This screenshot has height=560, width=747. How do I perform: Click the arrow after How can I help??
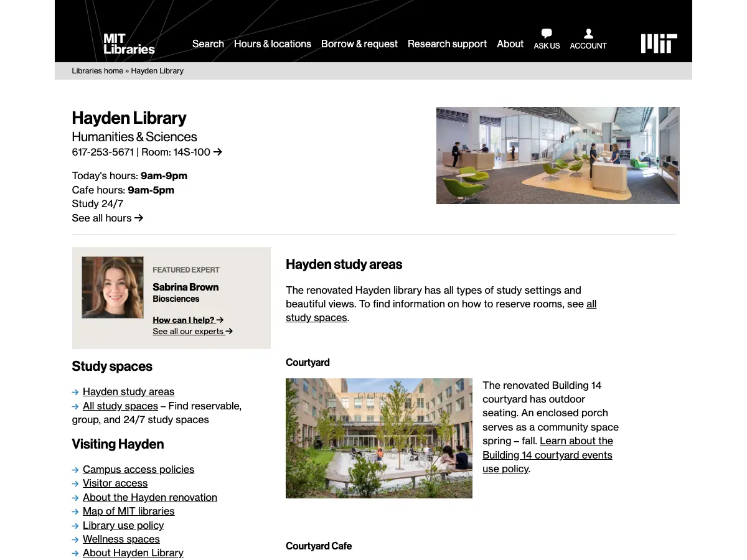tap(220, 320)
